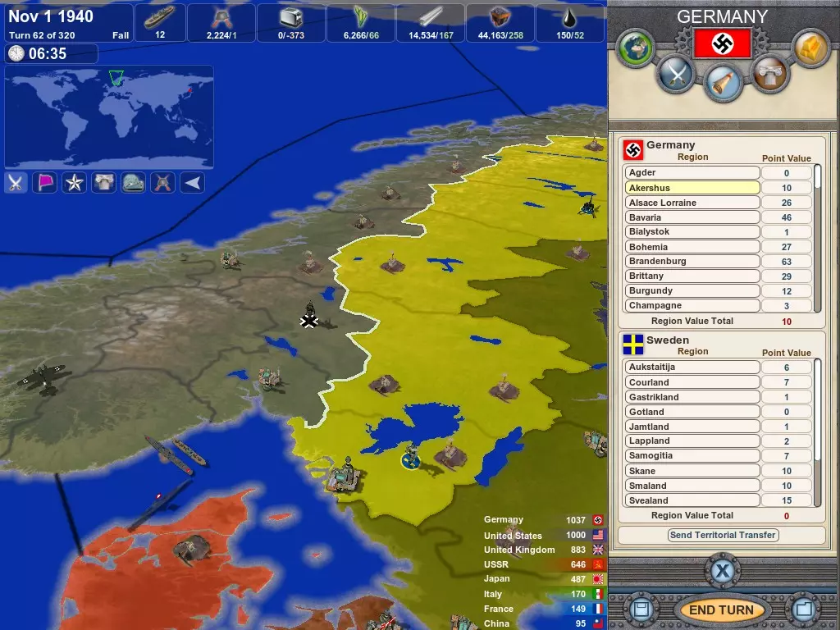Select Bialystok region row
Screen dimensions: 840x630
click(692, 232)
